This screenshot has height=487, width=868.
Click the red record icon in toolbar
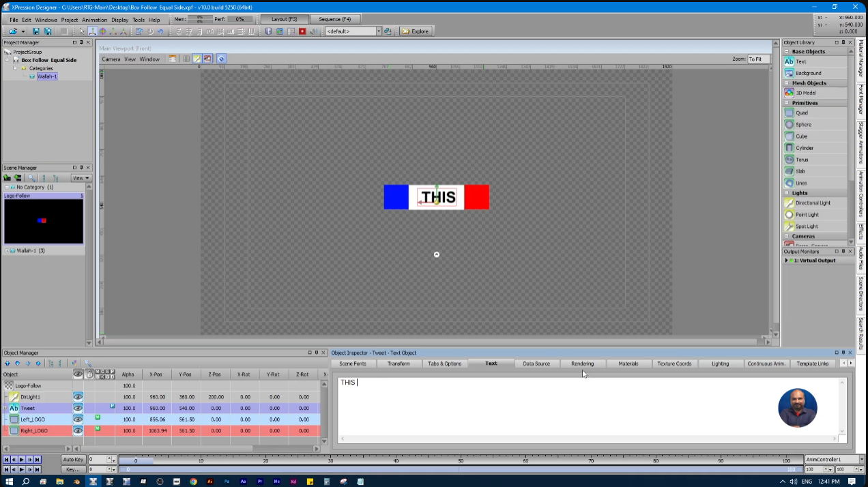pyautogui.click(x=302, y=31)
